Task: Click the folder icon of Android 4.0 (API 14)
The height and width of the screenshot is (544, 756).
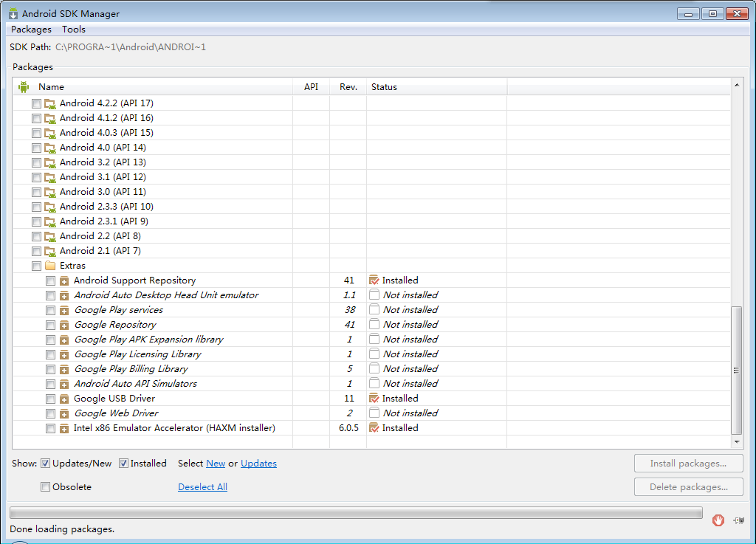Action: 50,148
